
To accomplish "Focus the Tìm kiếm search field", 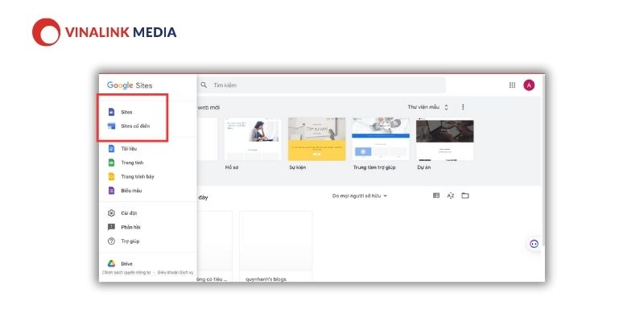I will pyautogui.click(x=321, y=85).
